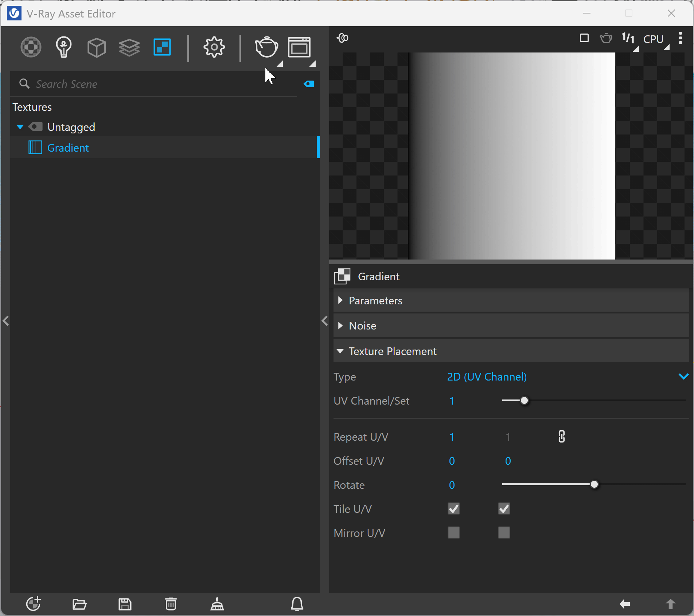Click the Search Scene field
Image resolution: width=694 pixels, height=616 pixels.
tap(160, 84)
